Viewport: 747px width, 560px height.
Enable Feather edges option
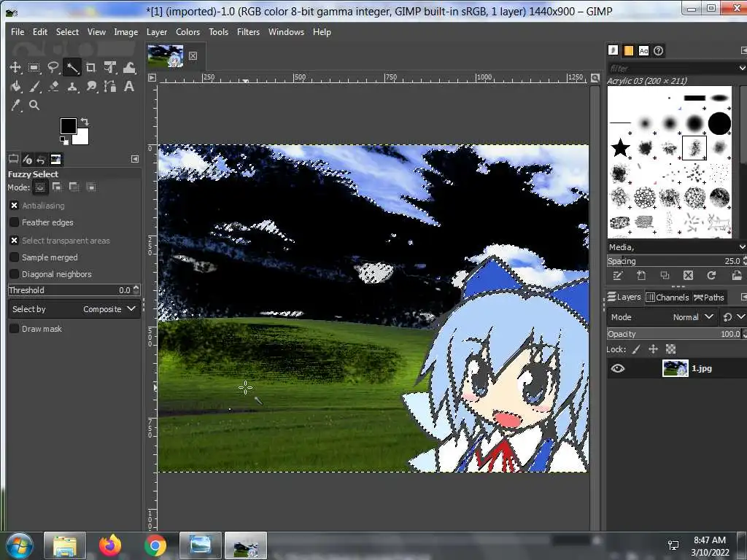[x=15, y=222]
